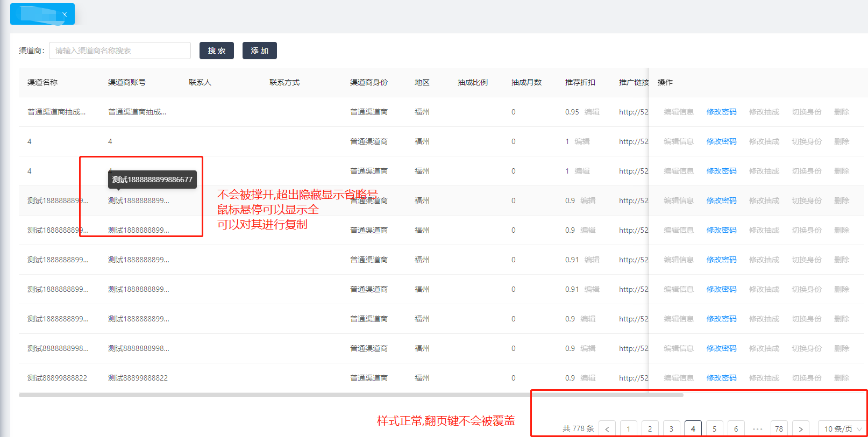The width and height of the screenshot is (868, 437).
Task: Click the 联系人 column header
Action: [200, 82]
